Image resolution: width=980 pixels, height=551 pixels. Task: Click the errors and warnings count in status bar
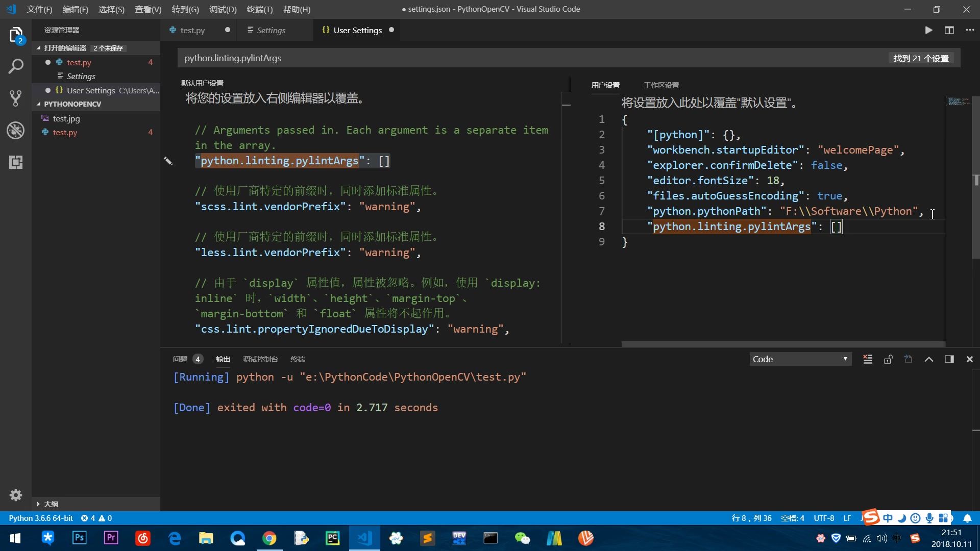pyautogui.click(x=96, y=518)
